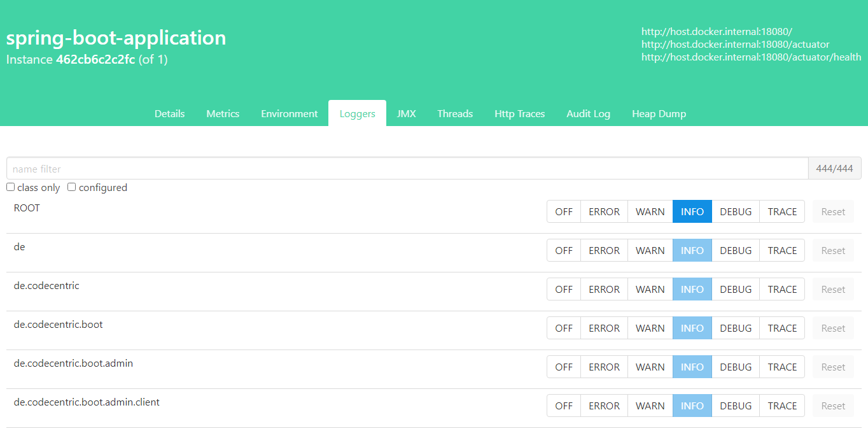Reset the de.codecentric logger
This screenshot has width=868, height=431.
(x=833, y=289)
